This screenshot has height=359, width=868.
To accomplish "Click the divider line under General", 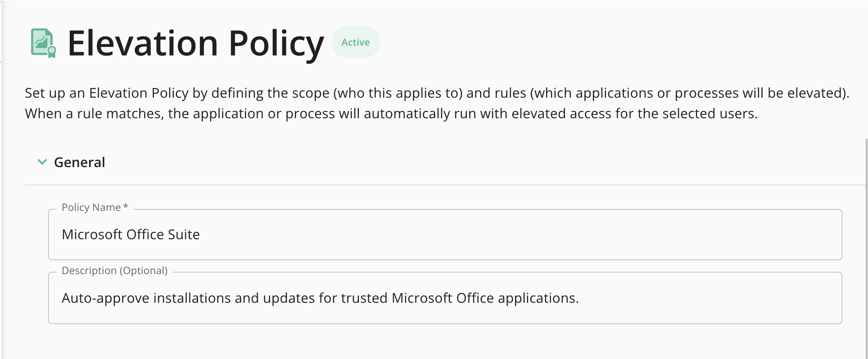I will point(446,185).
